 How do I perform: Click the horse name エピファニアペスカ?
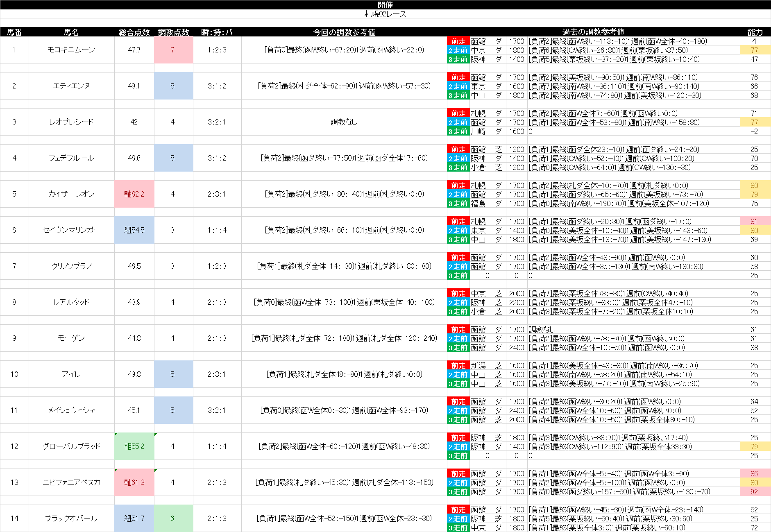click(71, 482)
